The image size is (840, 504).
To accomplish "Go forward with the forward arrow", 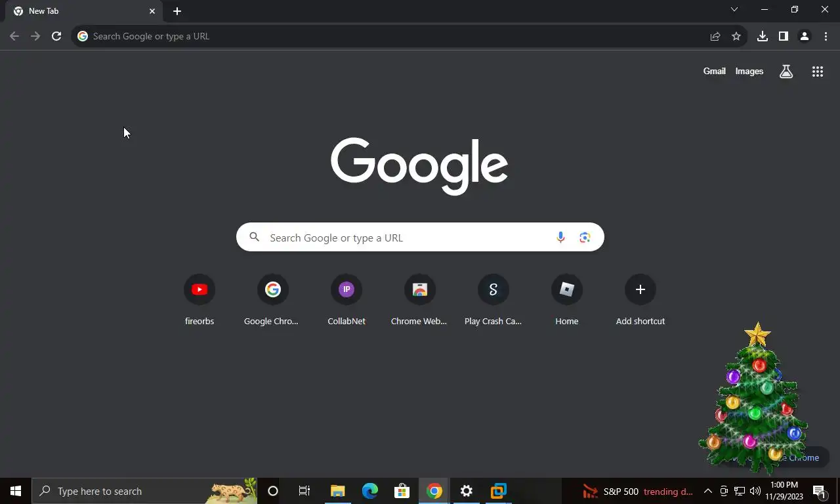I will 35,36.
